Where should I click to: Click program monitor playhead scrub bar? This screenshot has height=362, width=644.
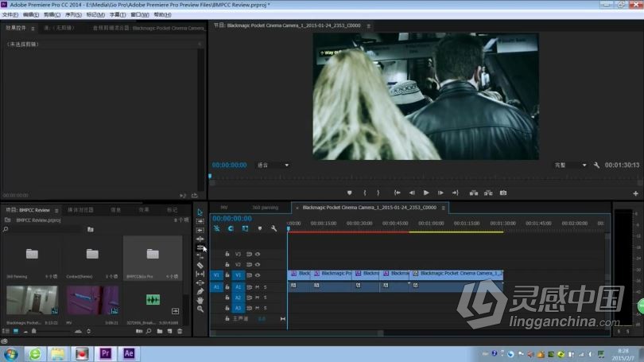(x=425, y=177)
